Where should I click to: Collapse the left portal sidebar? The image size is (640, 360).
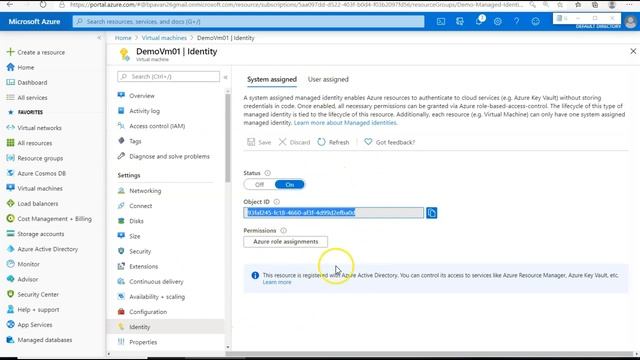(x=99, y=38)
